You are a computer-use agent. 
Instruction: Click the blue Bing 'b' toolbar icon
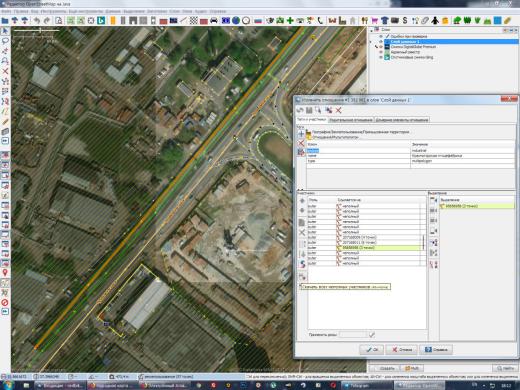(x=101, y=21)
